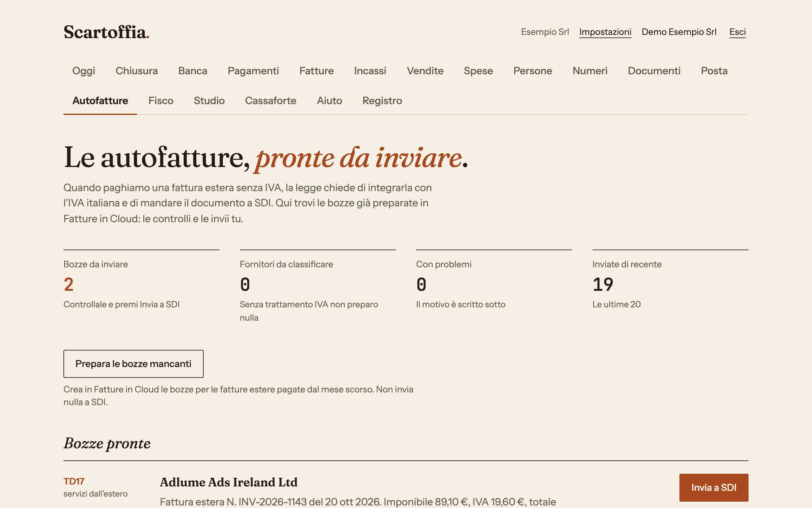Open the Cassaforte tab
Image resolution: width=812 pixels, height=508 pixels.
point(271,101)
